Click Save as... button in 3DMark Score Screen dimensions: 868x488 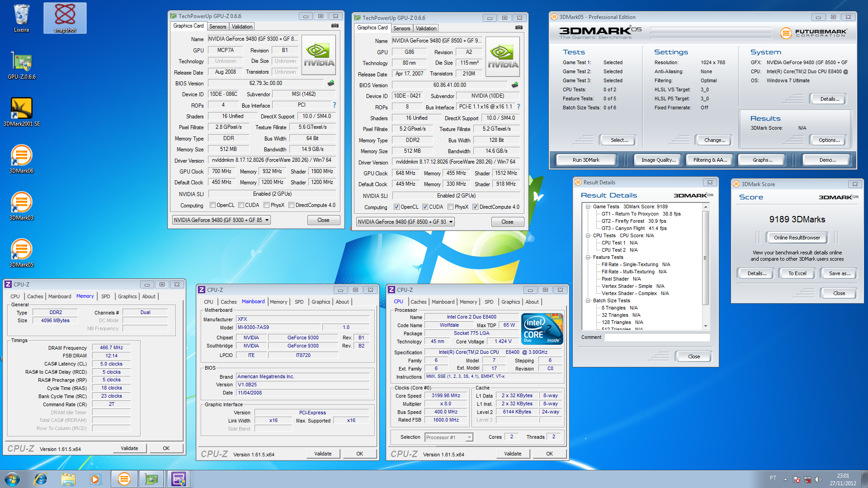click(840, 273)
